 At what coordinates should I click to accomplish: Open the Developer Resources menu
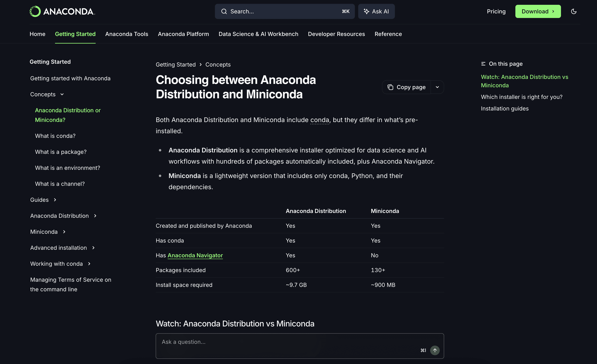click(336, 34)
